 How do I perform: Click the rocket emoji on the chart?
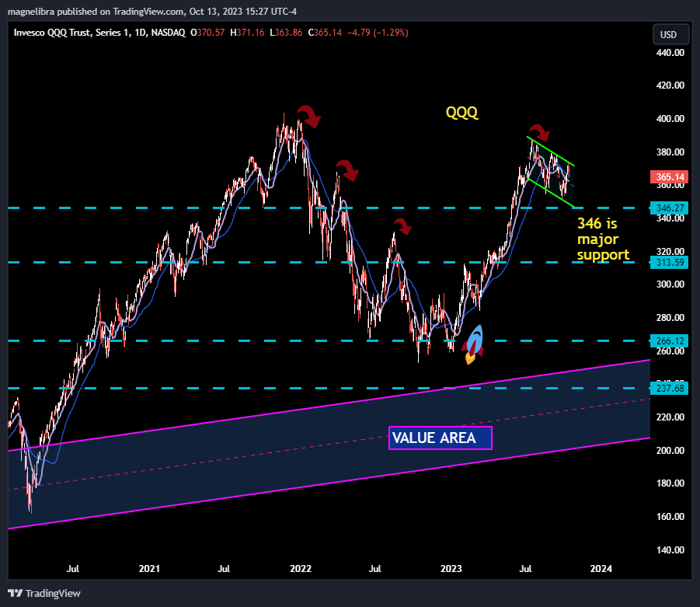(x=473, y=344)
